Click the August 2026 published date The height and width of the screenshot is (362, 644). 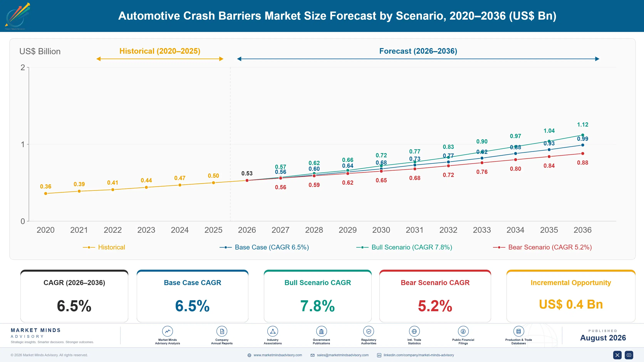point(603,338)
